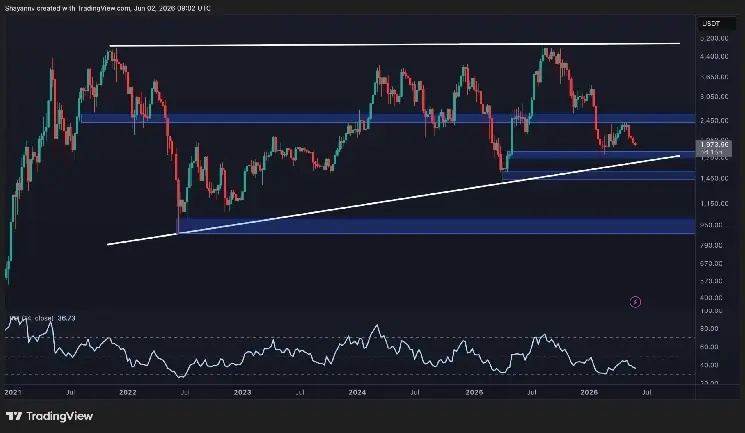Click the 2022 time axis label
Image resolution: width=745 pixels, height=433 pixels.
(128, 393)
